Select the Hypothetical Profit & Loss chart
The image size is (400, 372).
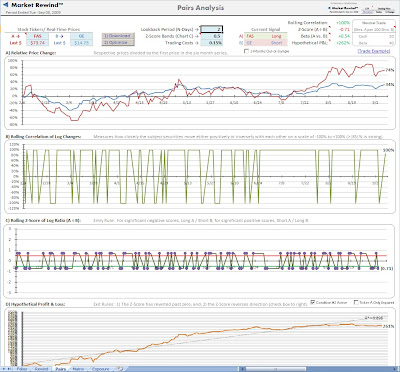[200, 337]
